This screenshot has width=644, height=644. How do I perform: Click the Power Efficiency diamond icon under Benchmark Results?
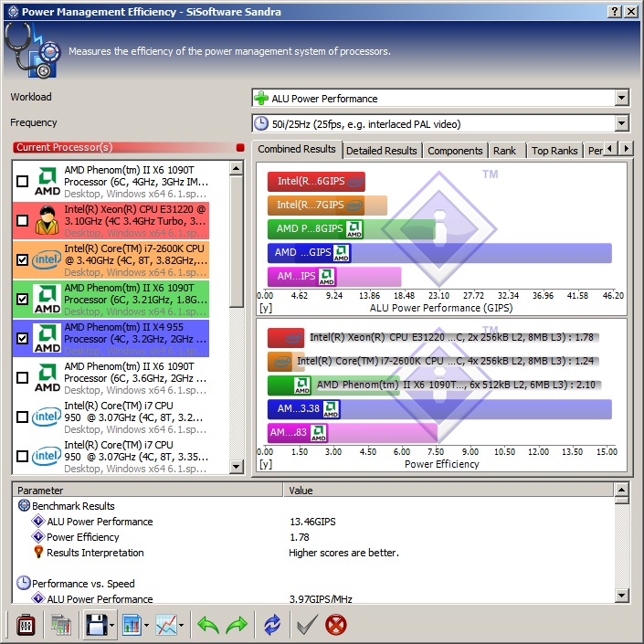(x=38, y=536)
